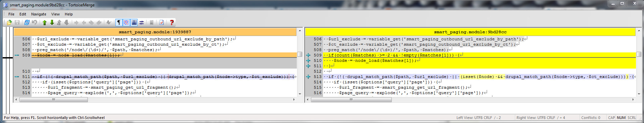This screenshot has height=123, width=644.
Task: Undo the last action via toolbar
Action: 34,23
